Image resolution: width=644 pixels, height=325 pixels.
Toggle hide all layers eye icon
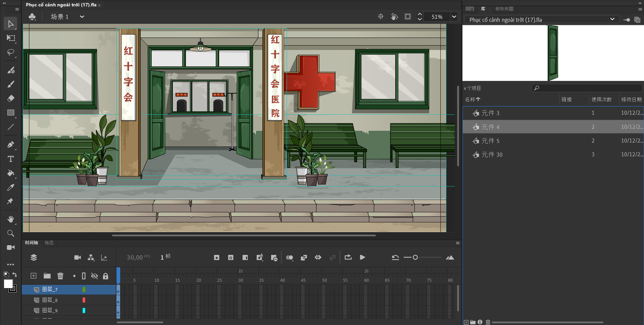[95, 276]
